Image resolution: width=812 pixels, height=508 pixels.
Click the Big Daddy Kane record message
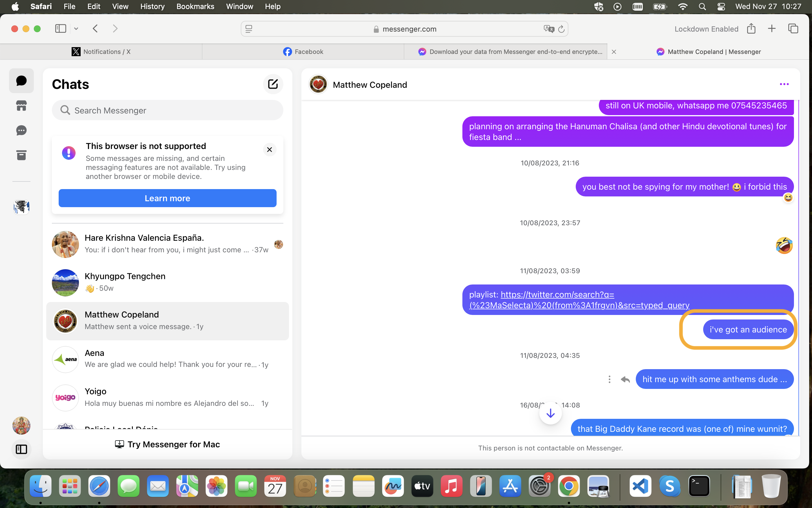(x=682, y=428)
